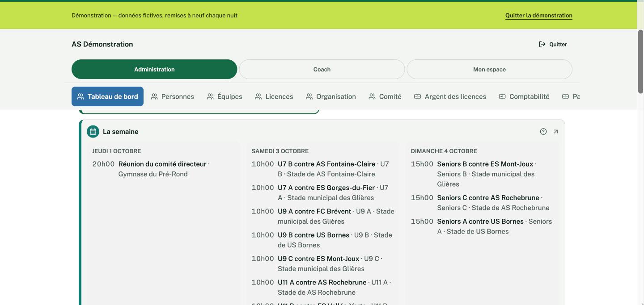This screenshot has height=305, width=644.
Task: Click the demo banner text about données fictives
Action: 154,15
